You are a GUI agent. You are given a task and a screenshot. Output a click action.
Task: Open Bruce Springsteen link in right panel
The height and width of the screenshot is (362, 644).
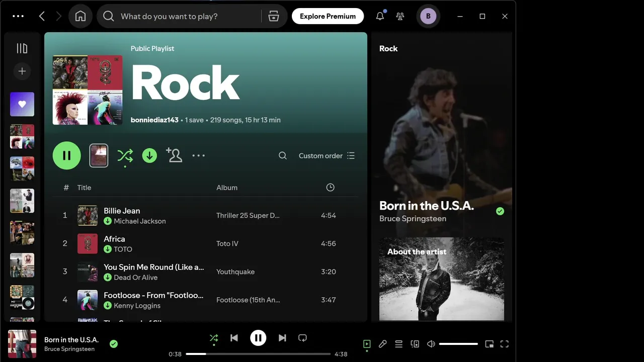[413, 219]
